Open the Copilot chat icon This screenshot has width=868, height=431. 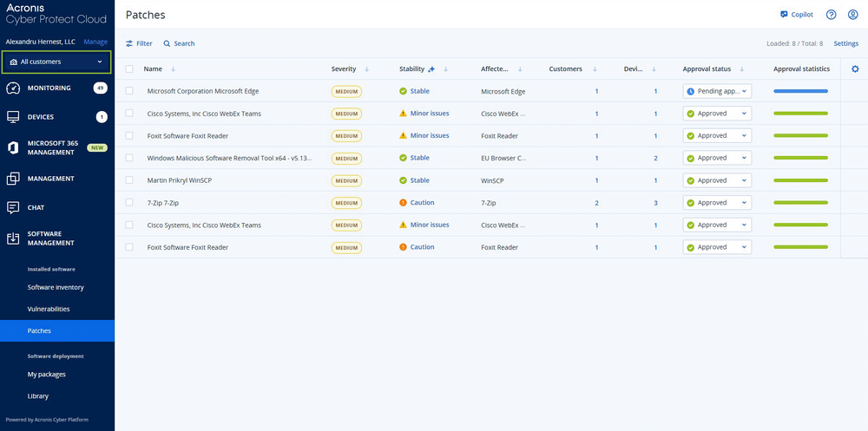pyautogui.click(x=784, y=15)
